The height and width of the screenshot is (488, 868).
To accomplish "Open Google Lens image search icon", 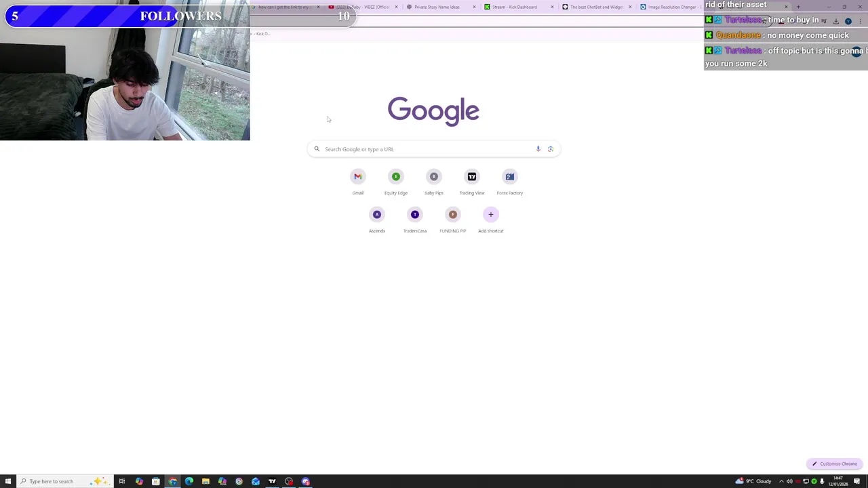I will coord(550,149).
